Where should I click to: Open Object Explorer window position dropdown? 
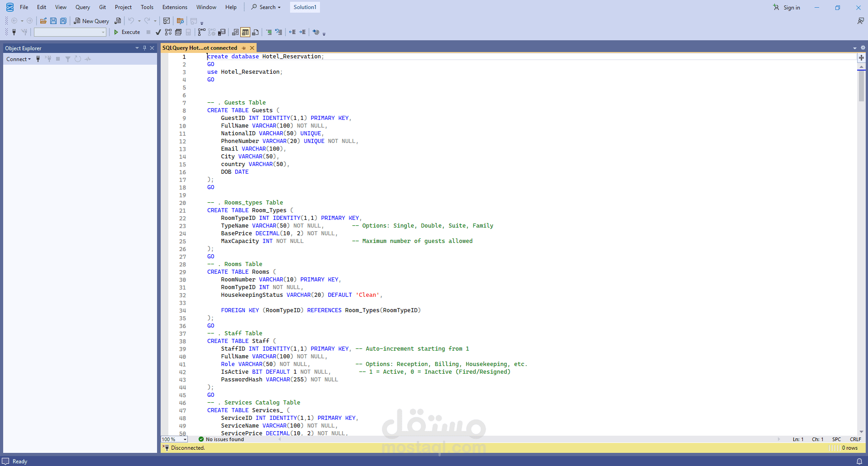tap(137, 48)
